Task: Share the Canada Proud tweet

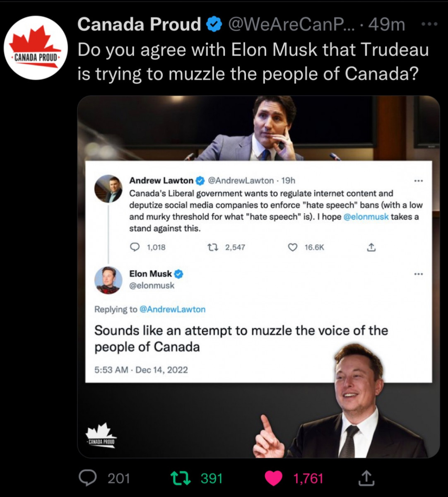Action: [366, 478]
